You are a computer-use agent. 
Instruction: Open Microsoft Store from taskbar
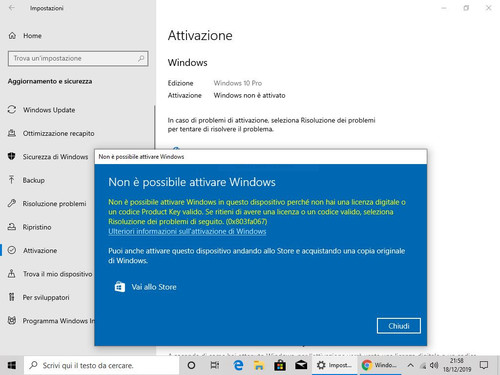(280, 365)
